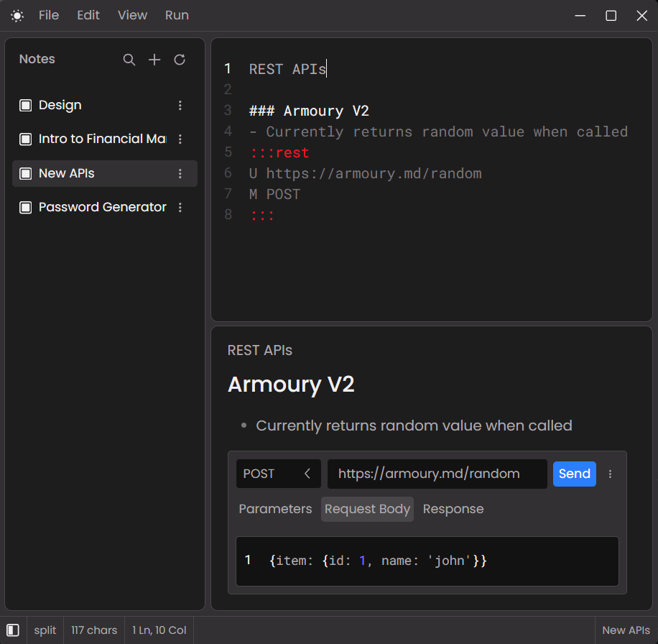Add a new note with plus icon
Image resolution: width=658 pixels, height=644 pixels.
(x=154, y=60)
